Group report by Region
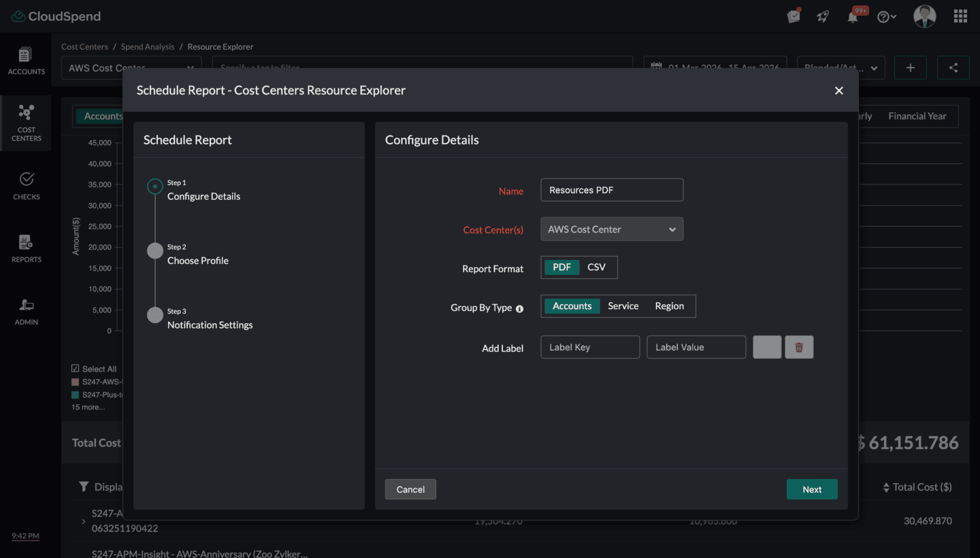This screenshot has height=558, width=980. coord(669,306)
